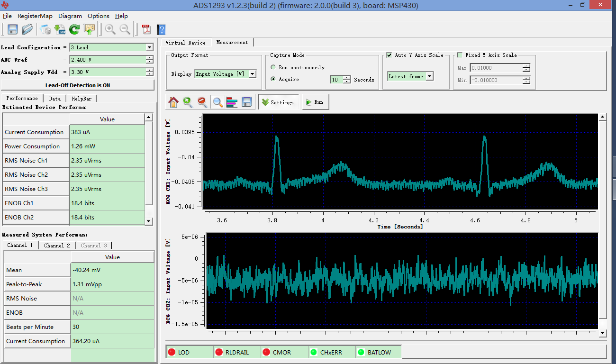616x364 pixels.
Task: Open the help book icon
Action: pos(161,29)
